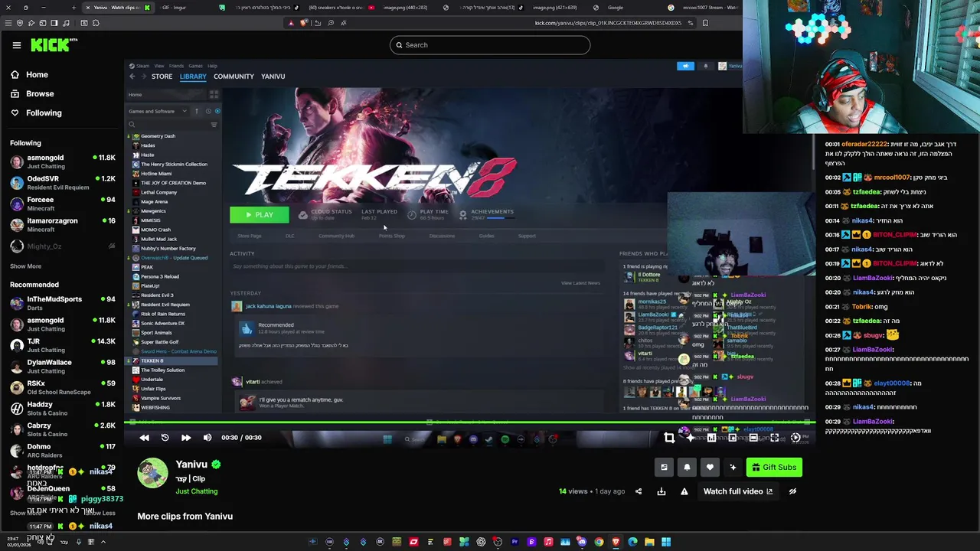The height and width of the screenshot is (551, 980).
Task: Expand Show More under Following
Action: [x=25, y=266]
